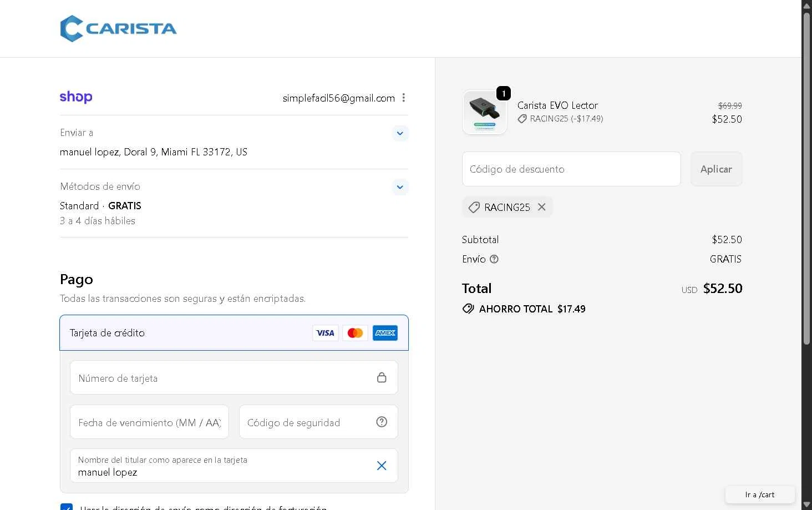Expand the Métodos de envío section

400,187
